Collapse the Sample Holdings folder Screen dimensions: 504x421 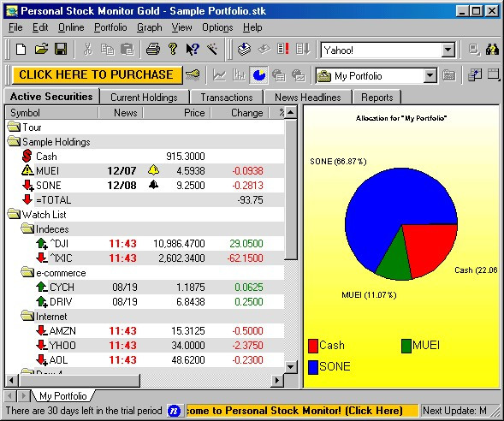(x=14, y=141)
